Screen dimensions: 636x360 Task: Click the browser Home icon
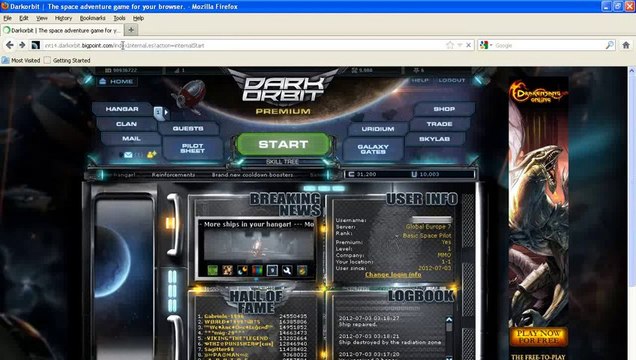pyautogui.click(x=626, y=45)
